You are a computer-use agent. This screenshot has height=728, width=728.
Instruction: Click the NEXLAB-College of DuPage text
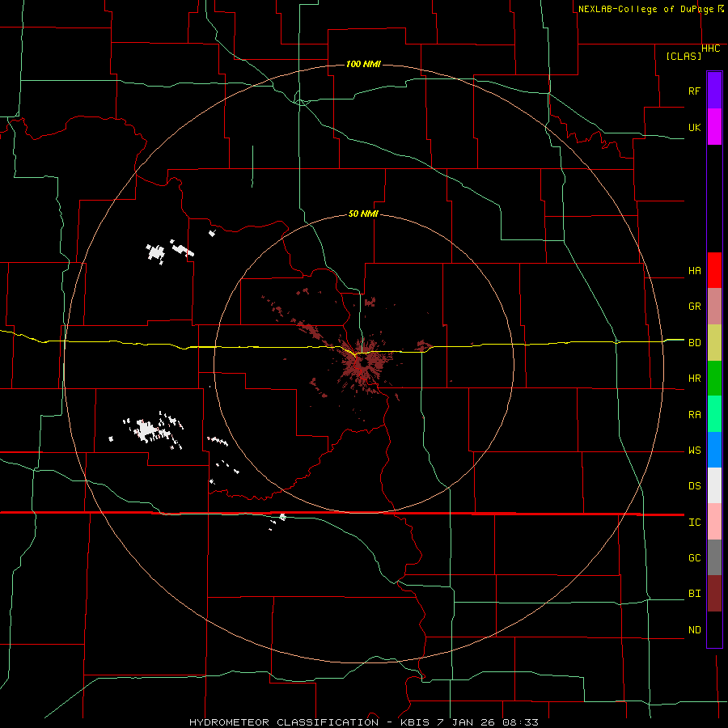pos(645,9)
